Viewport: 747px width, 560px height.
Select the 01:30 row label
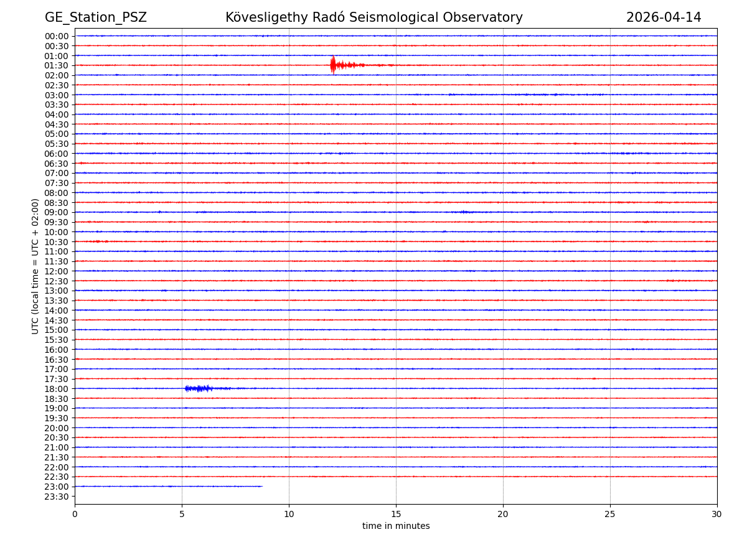pos(57,65)
